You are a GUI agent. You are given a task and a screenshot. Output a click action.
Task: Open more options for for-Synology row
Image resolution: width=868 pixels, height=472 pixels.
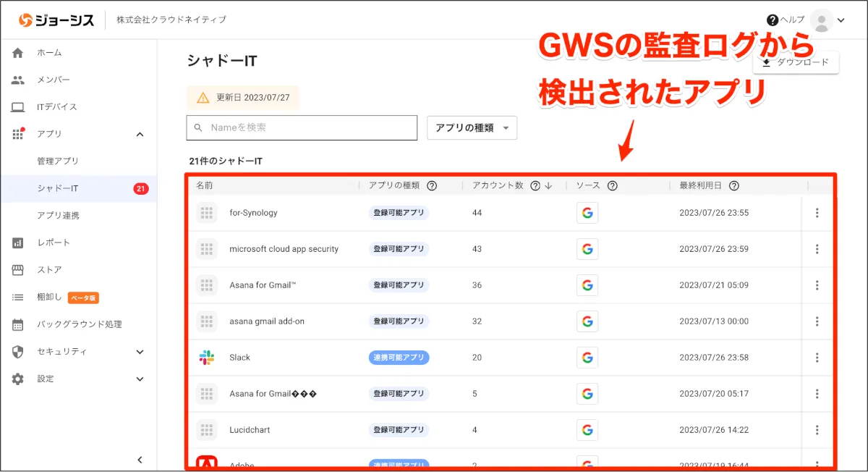(x=817, y=213)
